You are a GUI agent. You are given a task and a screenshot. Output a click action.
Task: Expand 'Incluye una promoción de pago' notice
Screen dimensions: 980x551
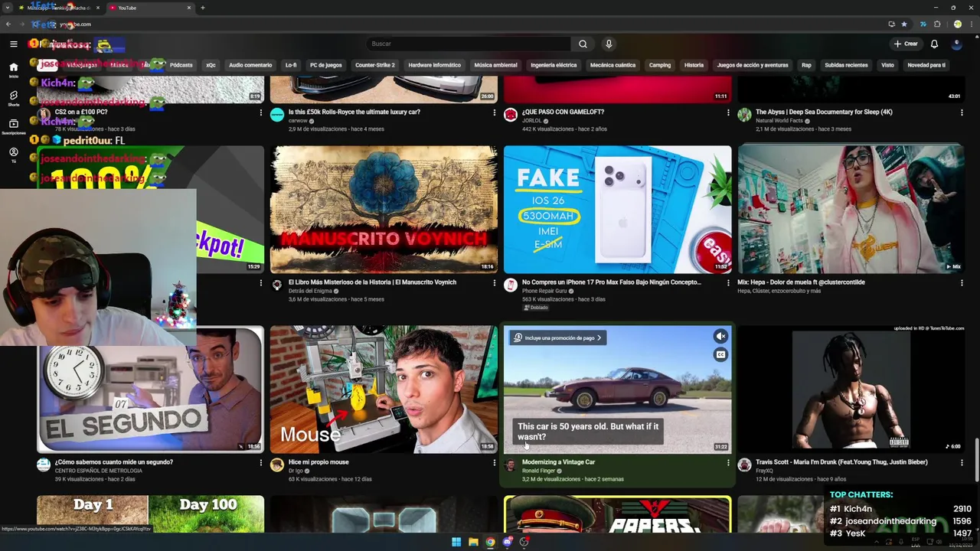pyautogui.click(x=558, y=337)
